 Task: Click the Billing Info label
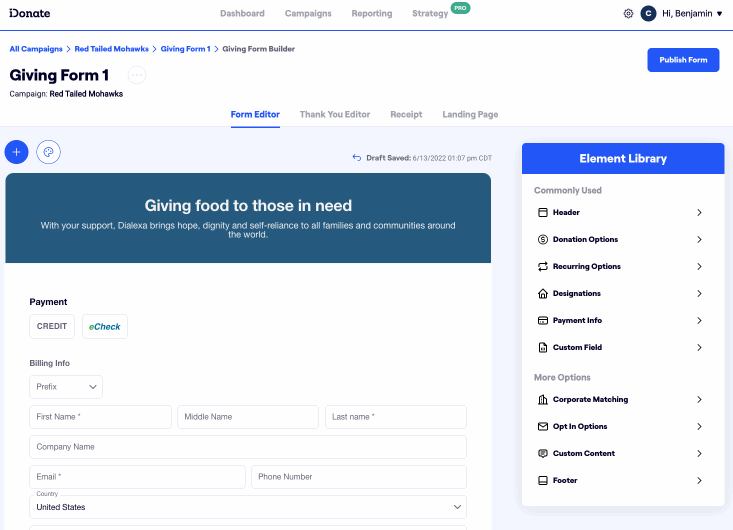pos(50,363)
